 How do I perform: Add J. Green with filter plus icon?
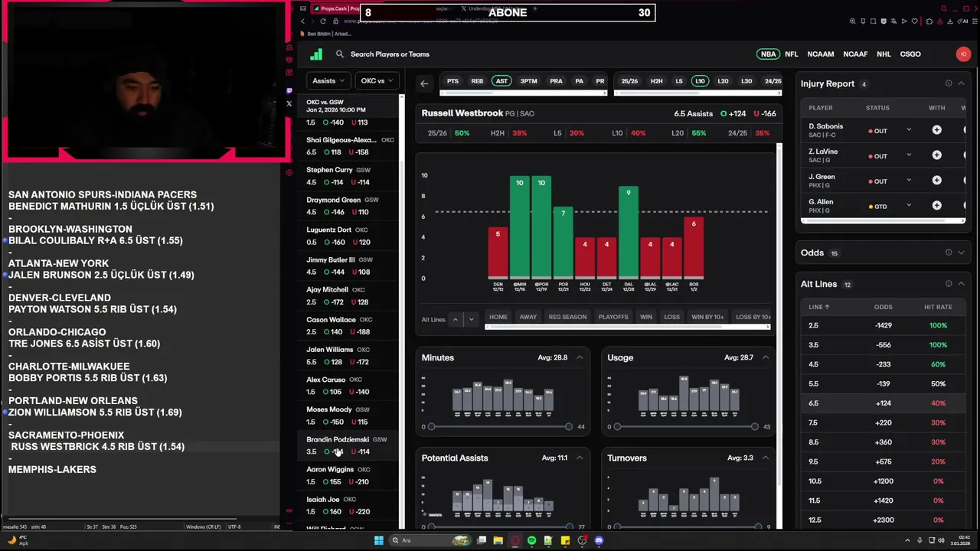coord(936,181)
